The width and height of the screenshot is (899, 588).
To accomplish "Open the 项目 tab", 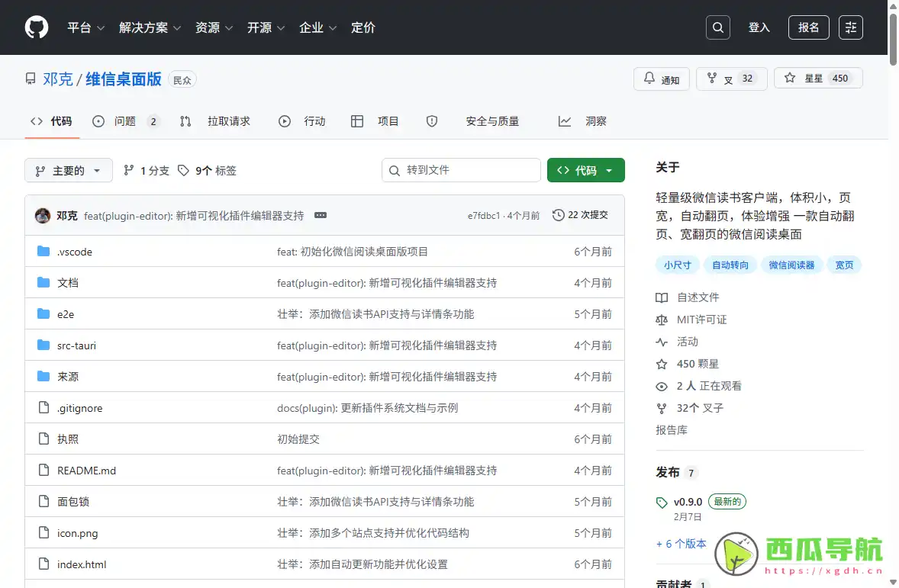I will point(375,121).
